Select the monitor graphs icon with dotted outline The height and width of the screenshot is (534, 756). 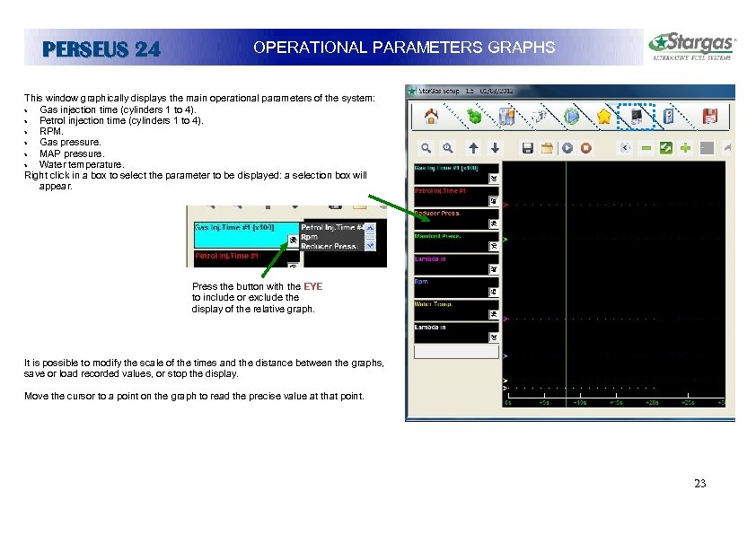(636, 116)
